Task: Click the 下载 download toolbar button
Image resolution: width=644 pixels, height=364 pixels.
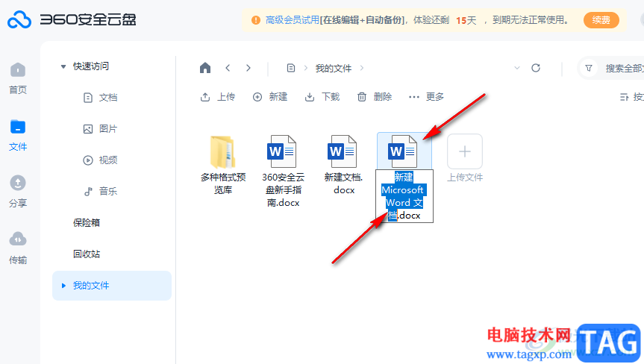Action: [x=322, y=97]
